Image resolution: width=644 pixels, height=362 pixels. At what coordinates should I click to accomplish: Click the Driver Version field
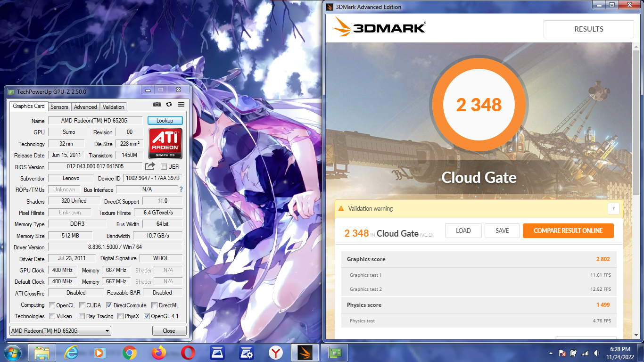click(115, 247)
